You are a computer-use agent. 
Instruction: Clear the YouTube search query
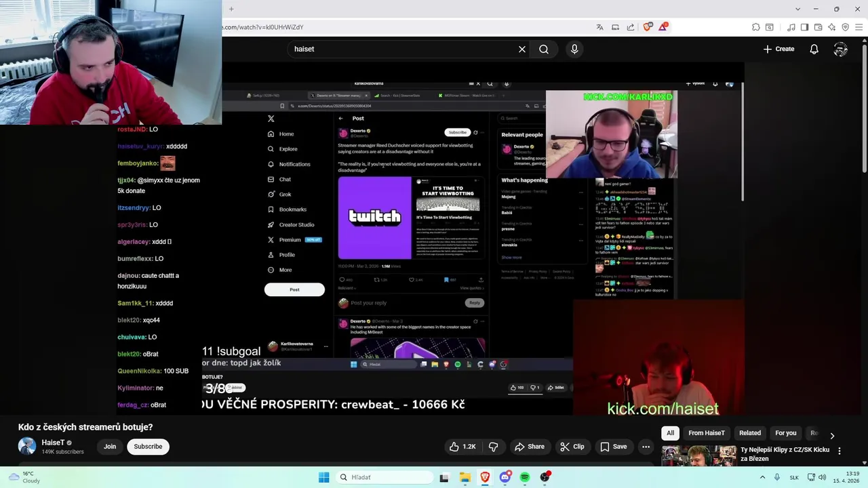coord(522,49)
